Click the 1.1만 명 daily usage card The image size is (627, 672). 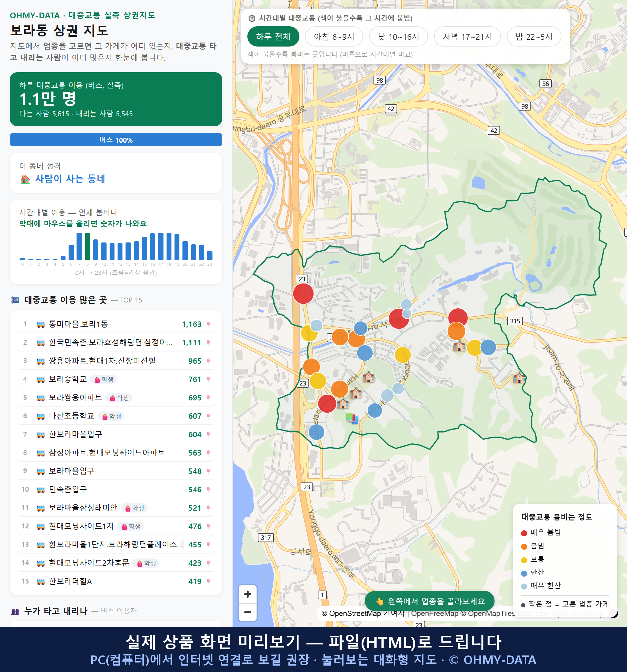point(116,99)
